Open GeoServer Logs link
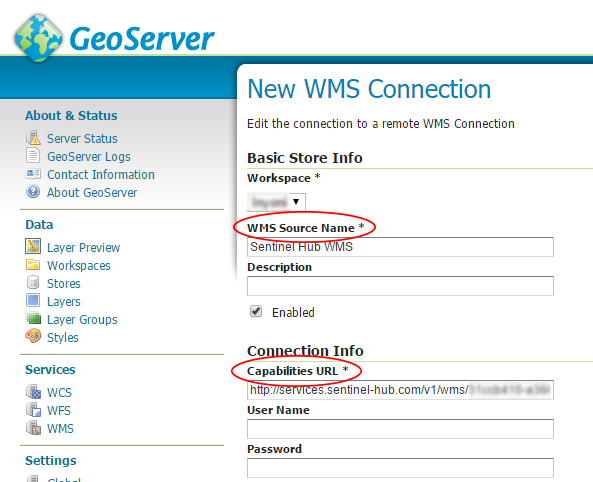593x482 pixels. click(88, 157)
